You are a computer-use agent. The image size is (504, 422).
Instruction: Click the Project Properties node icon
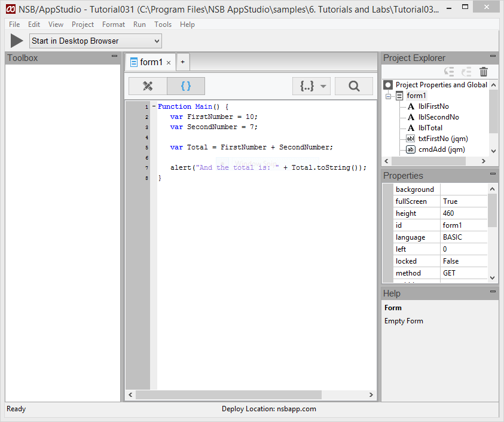388,85
